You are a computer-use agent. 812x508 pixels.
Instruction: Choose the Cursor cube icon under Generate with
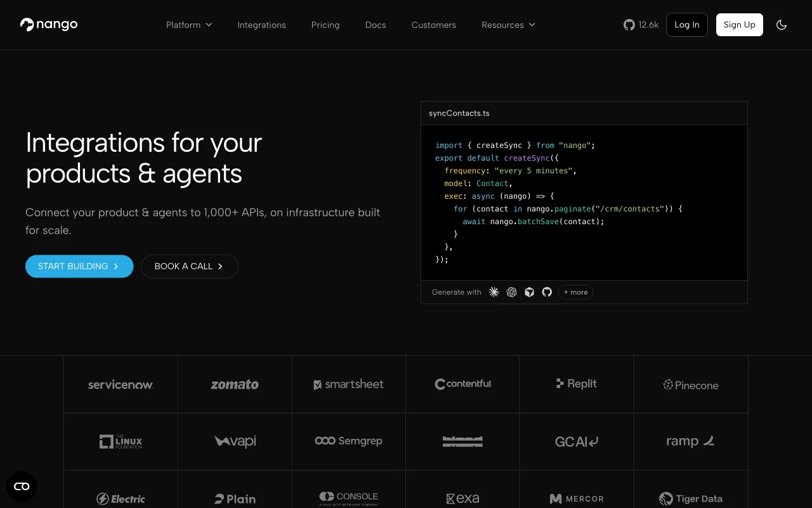(530, 292)
